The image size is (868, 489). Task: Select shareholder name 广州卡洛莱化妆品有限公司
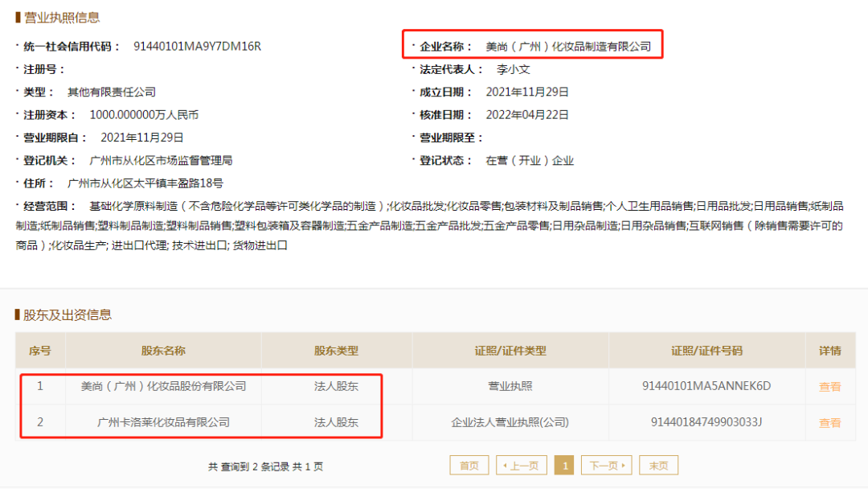(x=163, y=422)
